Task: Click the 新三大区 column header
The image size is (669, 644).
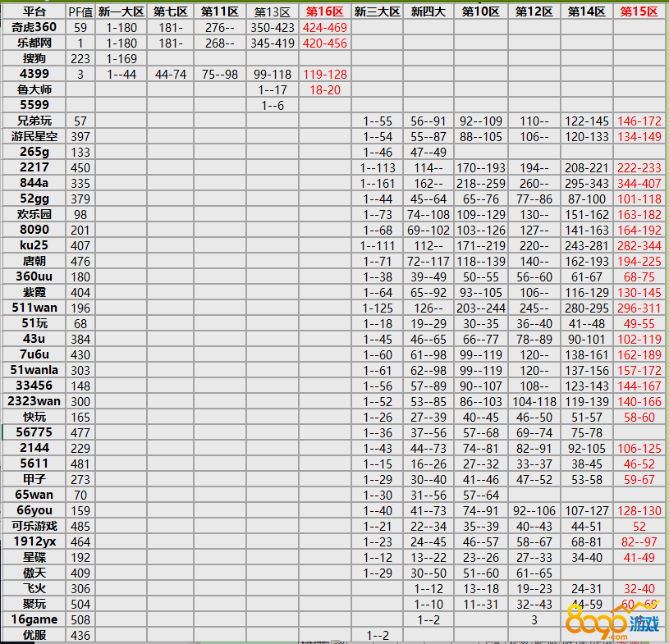Action: 378,11
